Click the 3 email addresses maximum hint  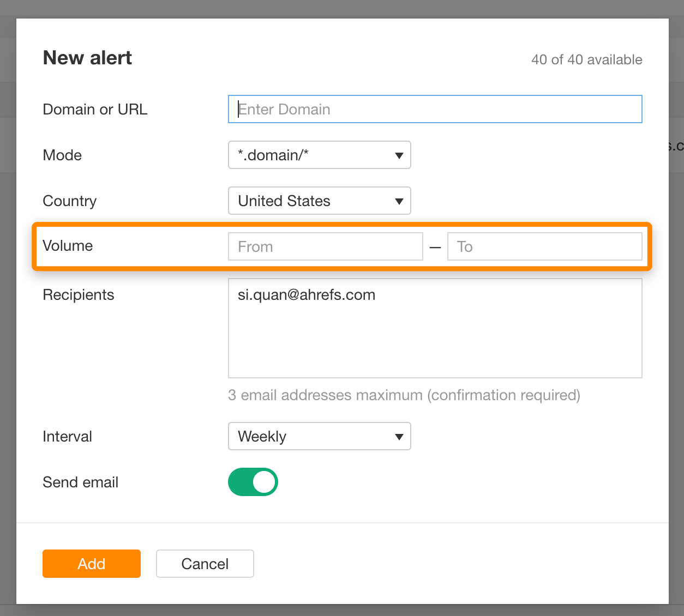click(404, 395)
